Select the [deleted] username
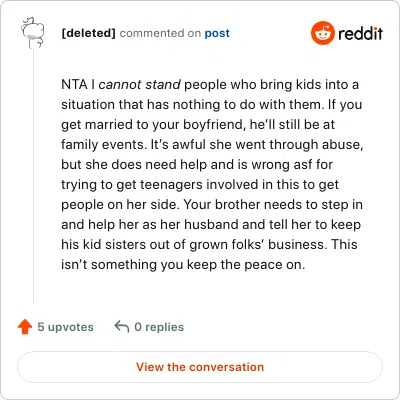Screen dimensions: 400x400 (89, 33)
